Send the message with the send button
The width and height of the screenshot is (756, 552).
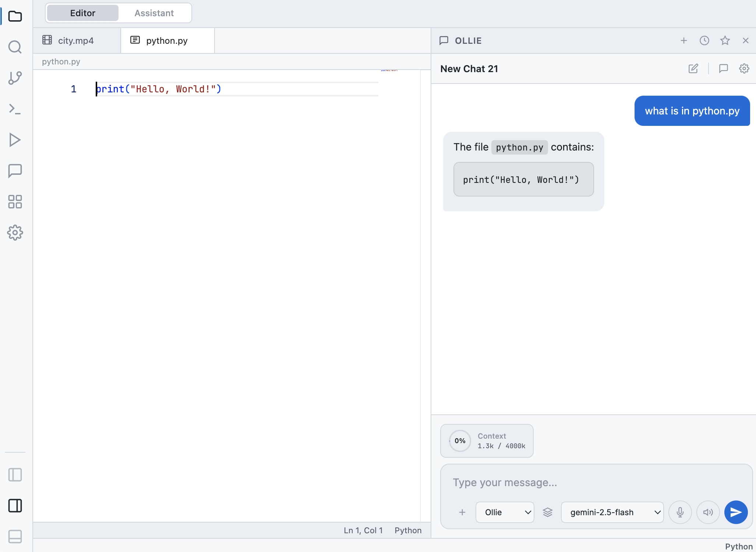736,512
